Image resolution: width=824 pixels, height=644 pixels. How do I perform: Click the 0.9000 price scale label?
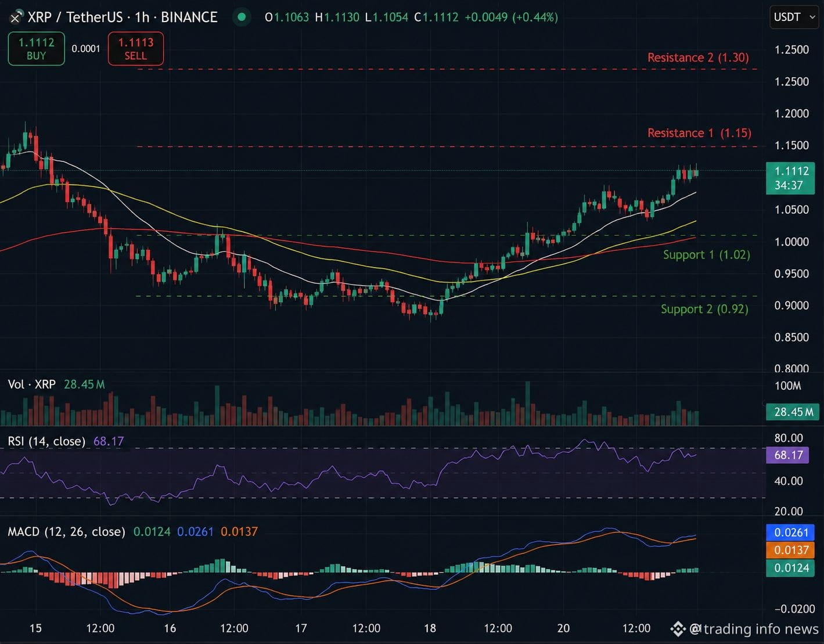[x=791, y=305]
